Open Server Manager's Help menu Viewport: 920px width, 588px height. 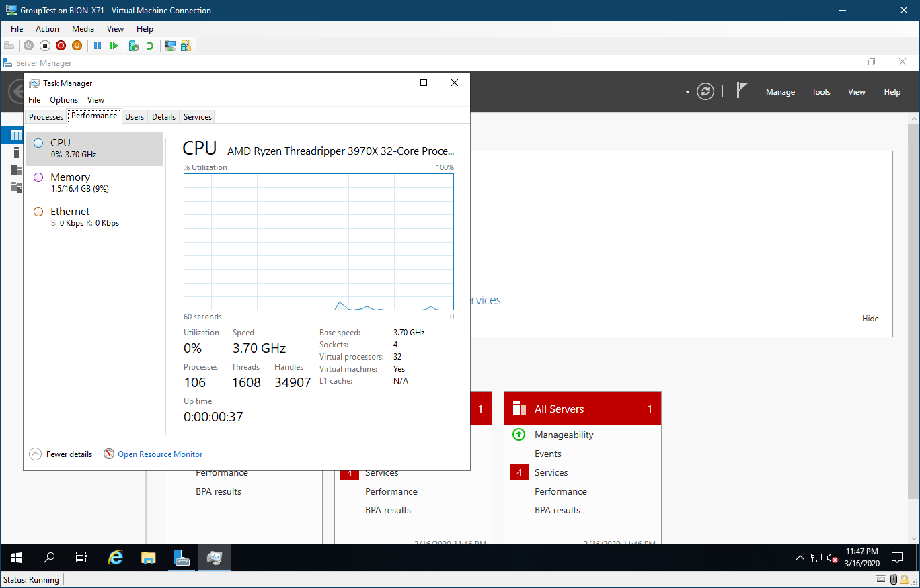coord(892,92)
